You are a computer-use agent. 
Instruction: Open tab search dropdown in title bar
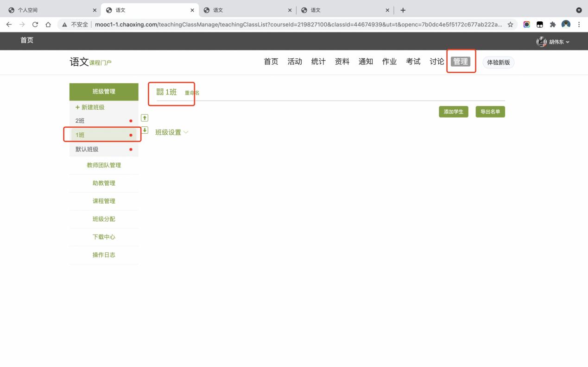click(x=579, y=10)
